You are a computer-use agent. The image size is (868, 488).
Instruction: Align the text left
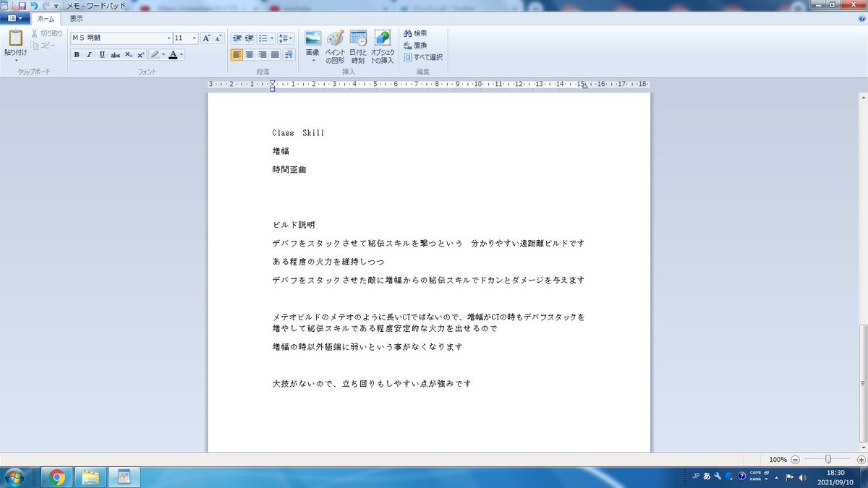[x=237, y=54]
